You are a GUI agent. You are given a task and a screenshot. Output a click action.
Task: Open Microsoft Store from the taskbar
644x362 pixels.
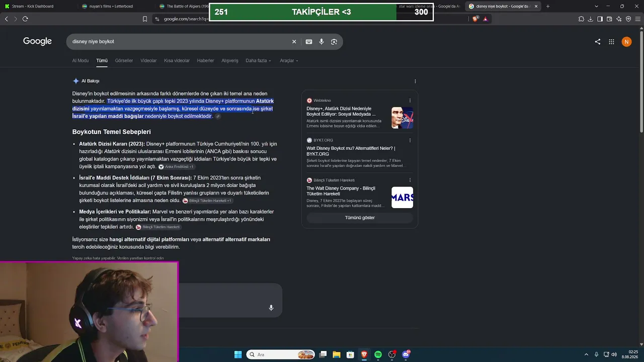pyautogui.click(x=350, y=354)
